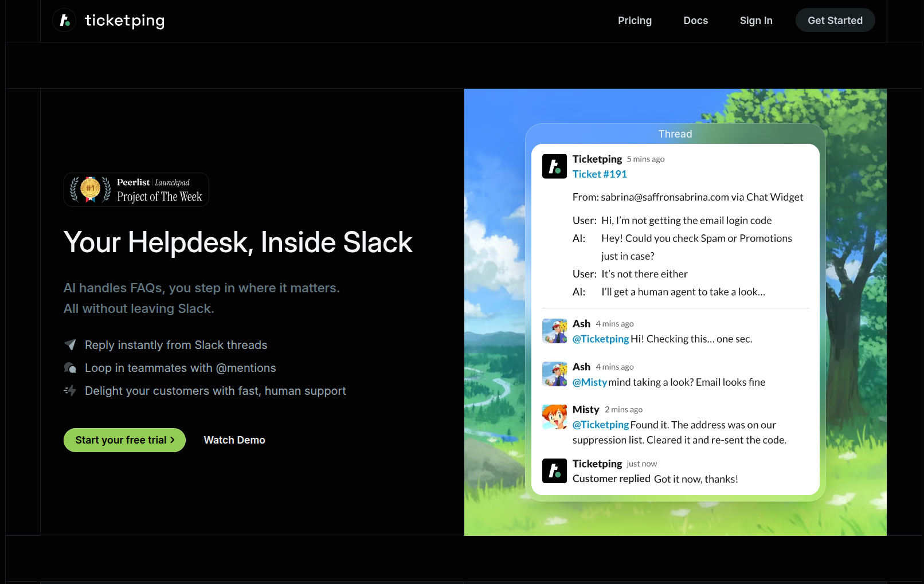The image size is (924, 584).
Task: Click the @Ticketping mention in Misty's message
Action: point(600,425)
